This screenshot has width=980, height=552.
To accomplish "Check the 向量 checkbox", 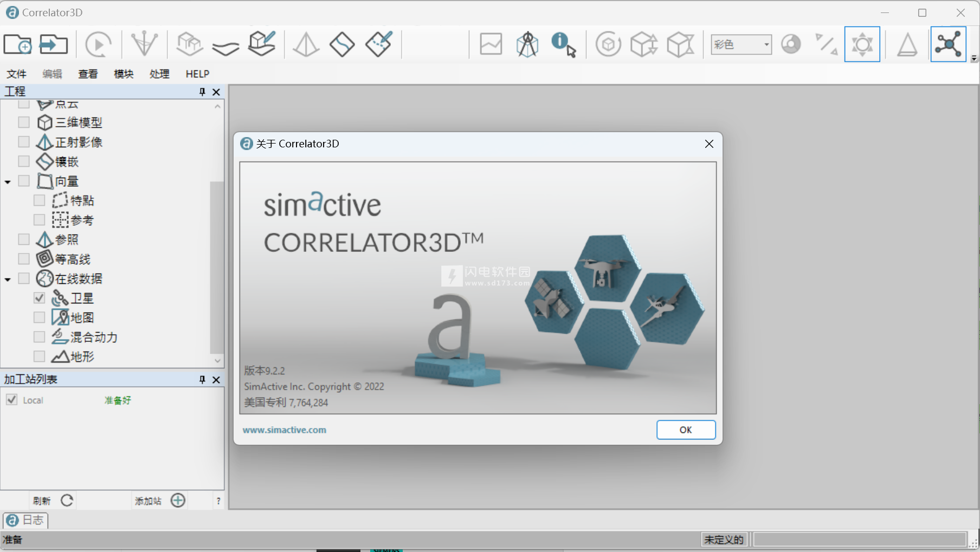I will tap(24, 180).
